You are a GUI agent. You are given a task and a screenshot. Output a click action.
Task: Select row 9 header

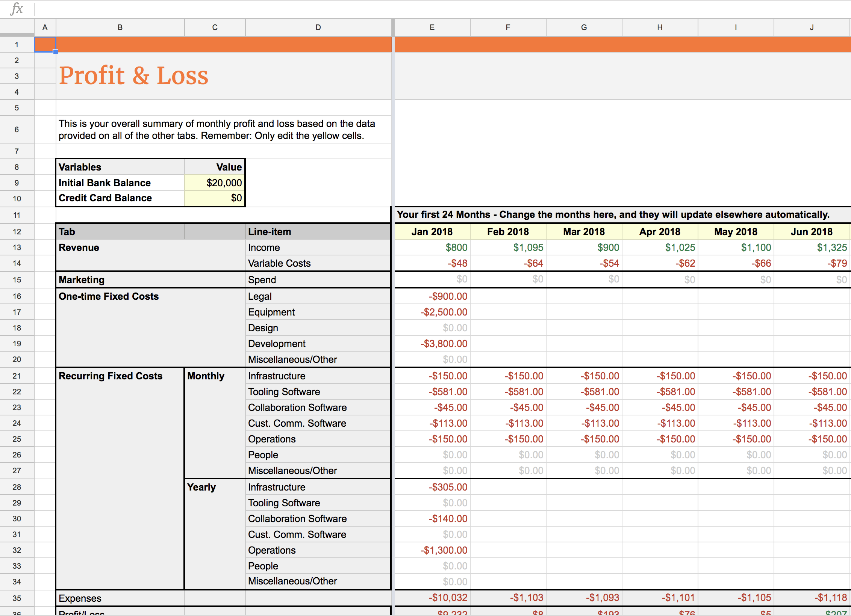point(17,183)
